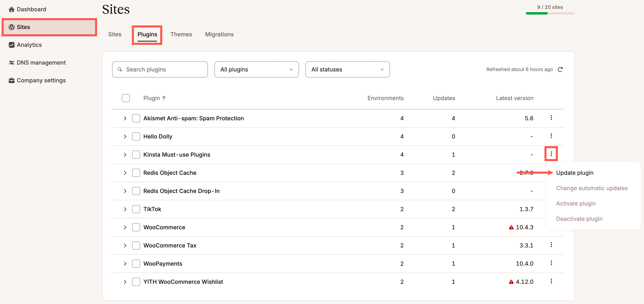
Task: Switch to the Migrations tab
Action: coord(219,34)
